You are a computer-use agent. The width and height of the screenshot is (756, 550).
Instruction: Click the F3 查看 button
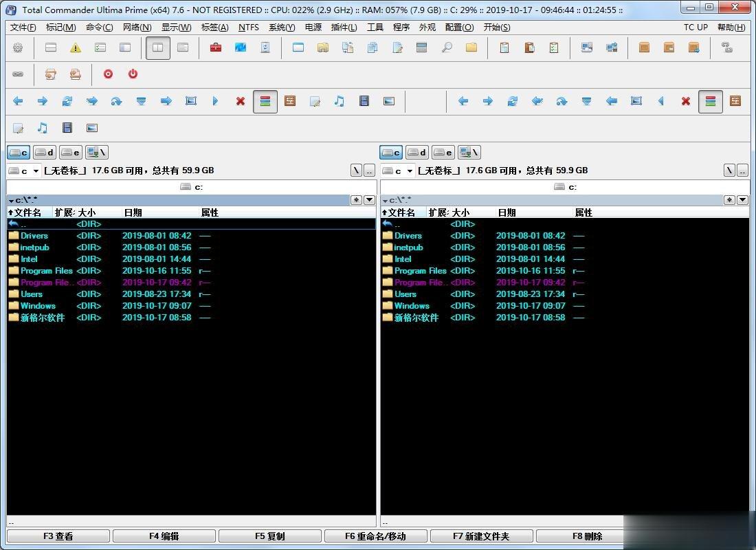(x=58, y=536)
